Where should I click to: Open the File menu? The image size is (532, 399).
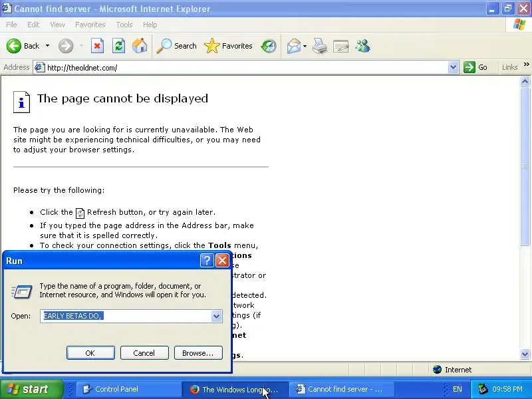[x=11, y=25]
